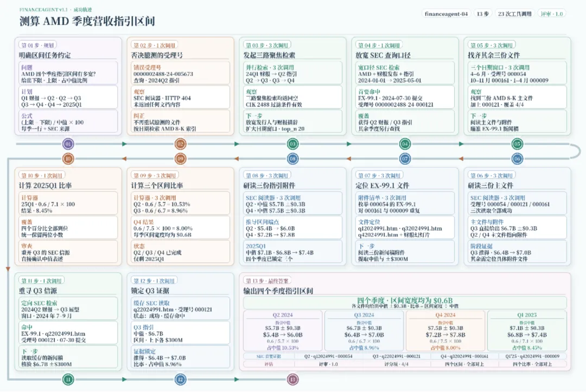Open the 问题 box in step 01
This screenshot has width=586, height=392.
(x=68, y=73)
